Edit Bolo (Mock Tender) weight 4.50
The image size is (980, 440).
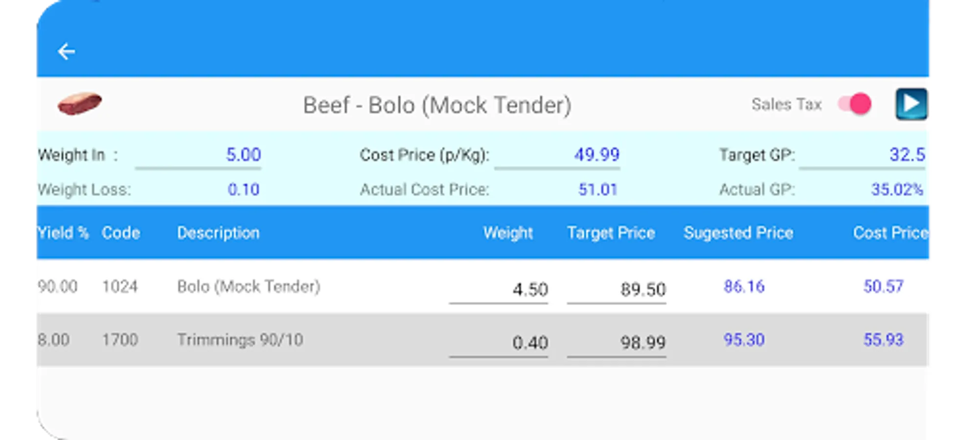499,289
